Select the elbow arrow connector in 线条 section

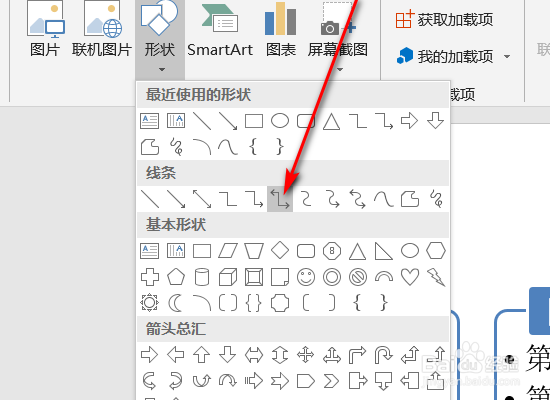(254, 199)
